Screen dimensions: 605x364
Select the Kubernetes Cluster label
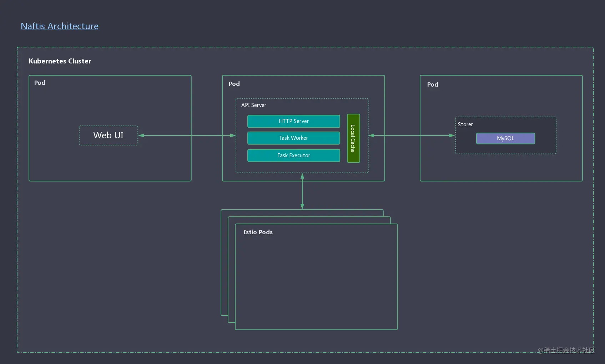click(x=60, y=61)
